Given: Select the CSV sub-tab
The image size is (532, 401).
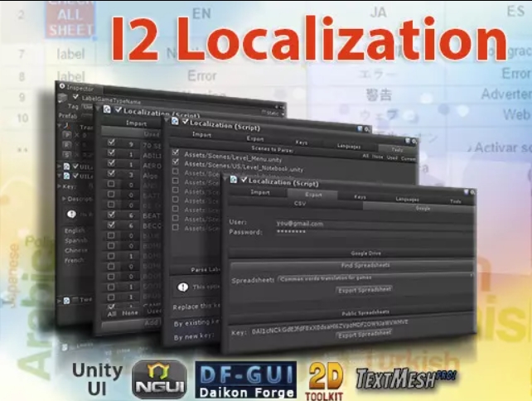Looking at the screenshot, I should point(300,203).
